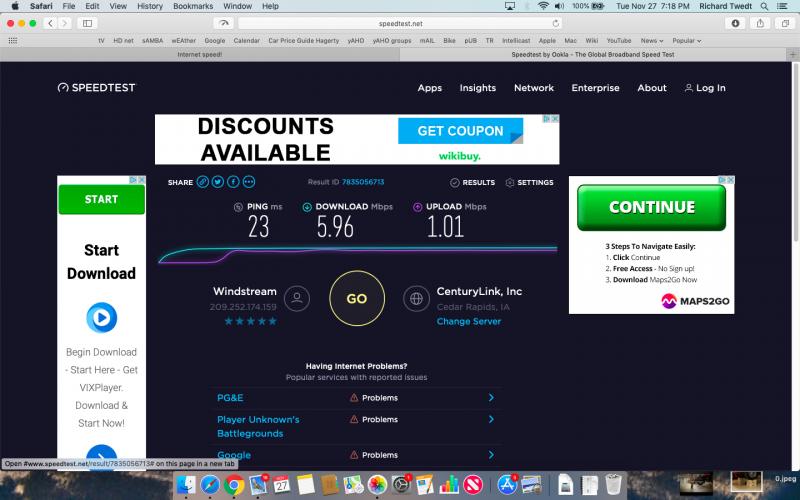Open Google Chrome from the Dock
Viewport: 800px width, 500px height.
click(235, 485)
